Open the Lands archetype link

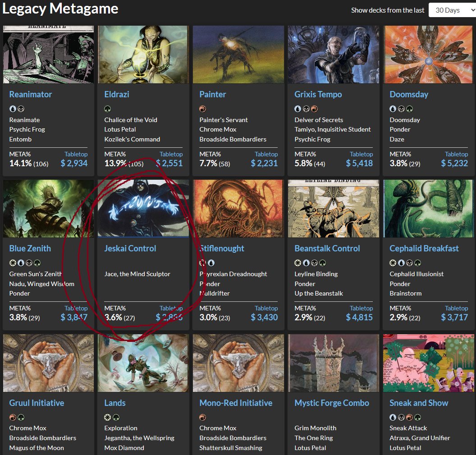tap(115, 403)
